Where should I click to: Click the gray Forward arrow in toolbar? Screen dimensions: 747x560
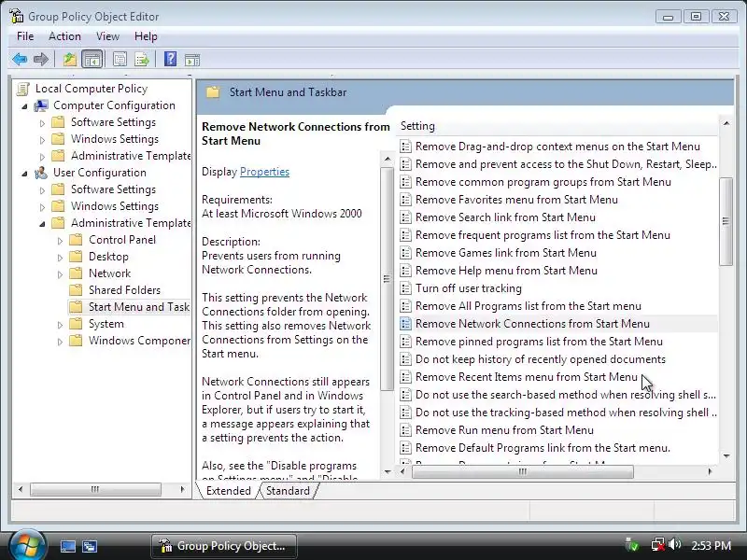click(41, 60)
